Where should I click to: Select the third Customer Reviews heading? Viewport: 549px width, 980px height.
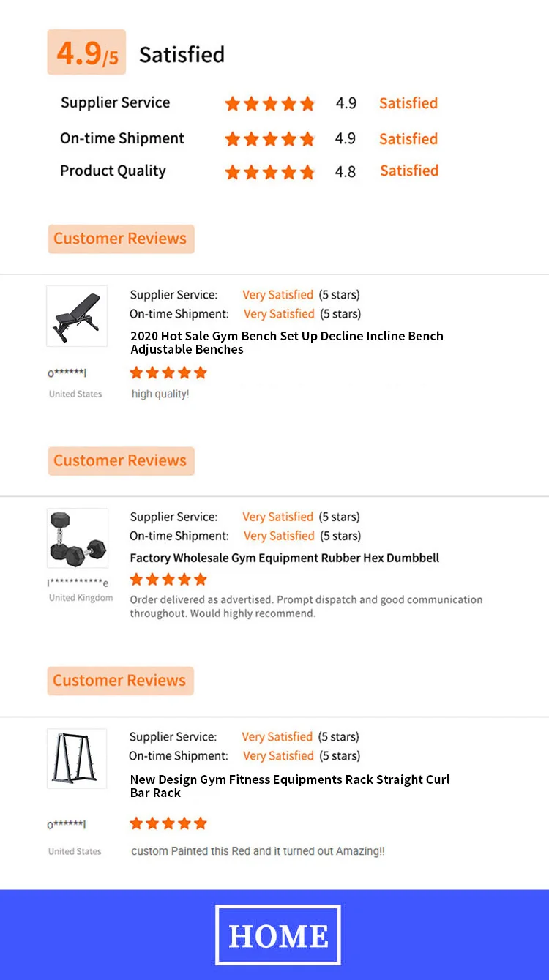(120, 681)
